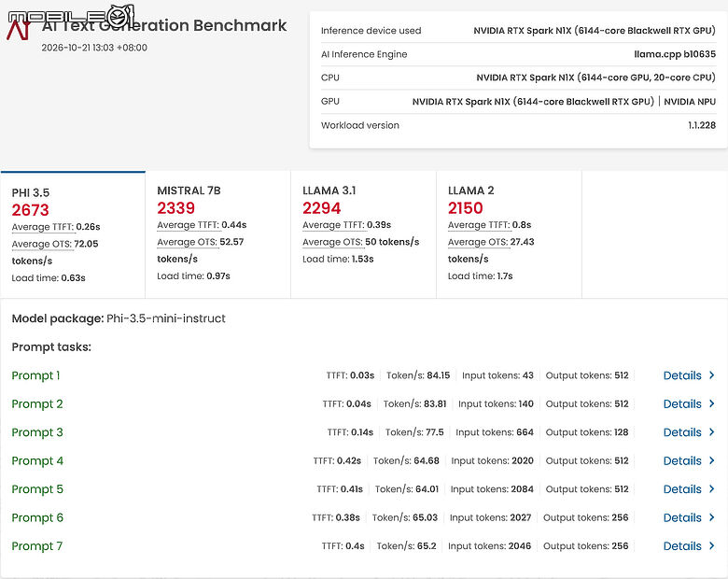Click the CPU row value
The image size is (728, 579).
(x=595, y=78)
